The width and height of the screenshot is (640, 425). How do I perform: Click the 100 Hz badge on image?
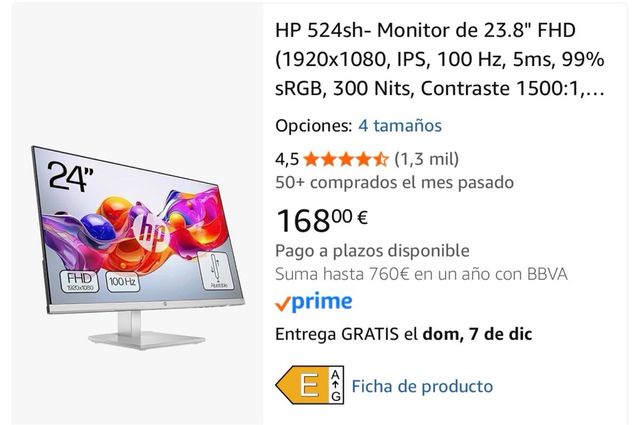pos(122,281)
